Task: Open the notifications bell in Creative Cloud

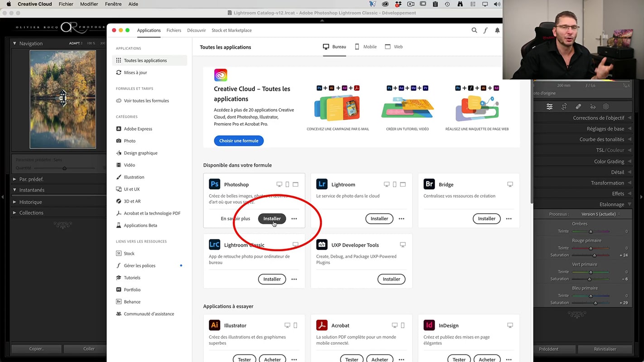Action: 497,30
